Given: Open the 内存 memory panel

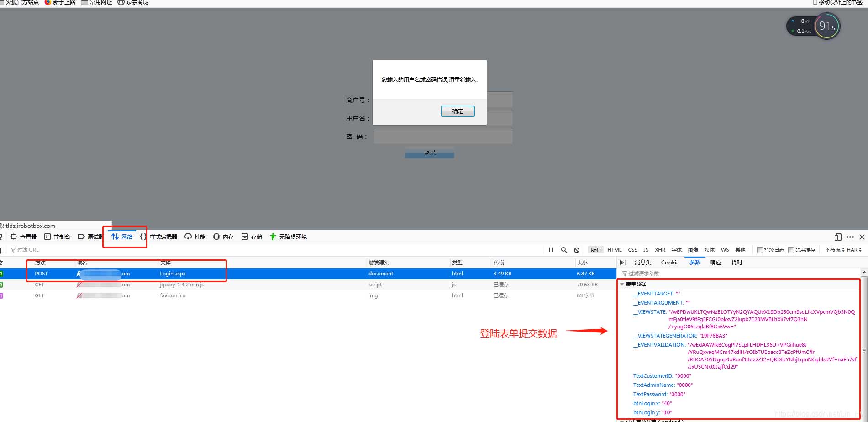Looking at the screenshot, I should (x=223, y=237).
